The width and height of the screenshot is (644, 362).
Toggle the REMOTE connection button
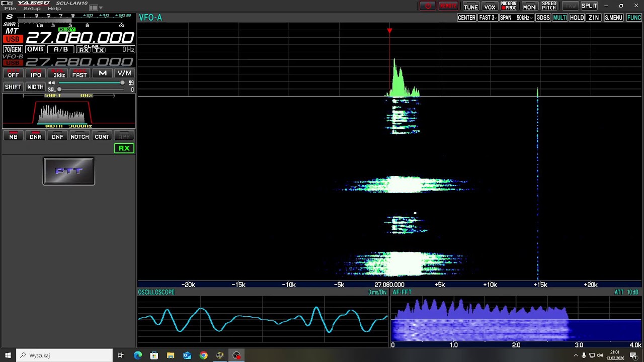[x=448, y=6]
